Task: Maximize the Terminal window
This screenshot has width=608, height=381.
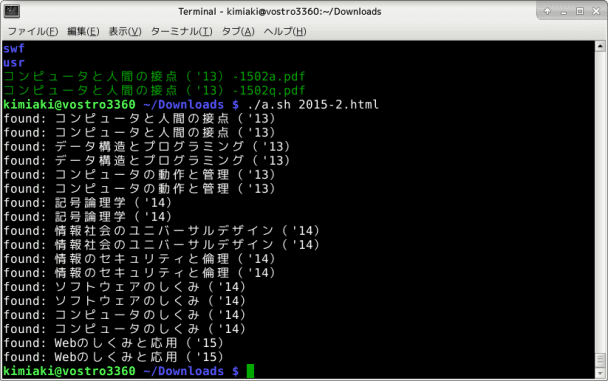Action: coord(580,11)
